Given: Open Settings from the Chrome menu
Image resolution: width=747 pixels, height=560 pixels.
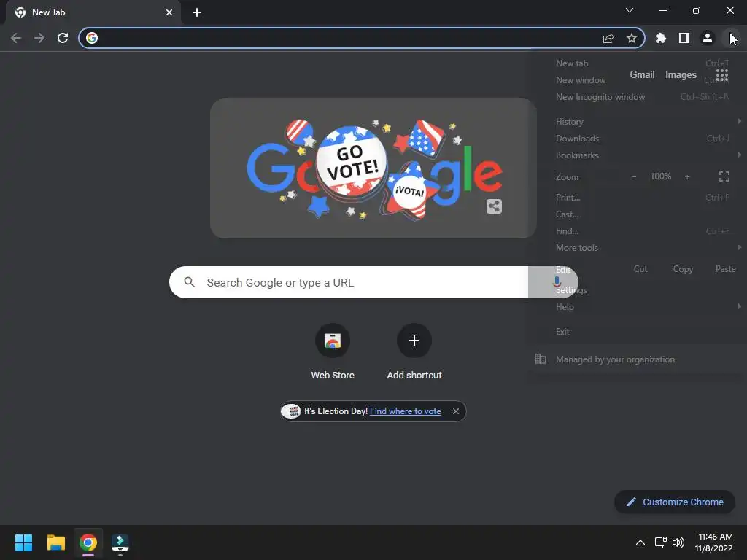Looking at the screenshot, I should point(638,290).
